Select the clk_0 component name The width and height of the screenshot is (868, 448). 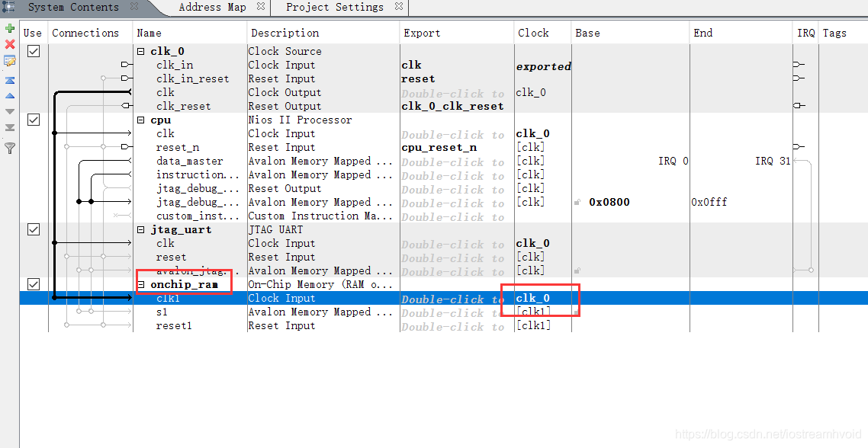point(167,52)
